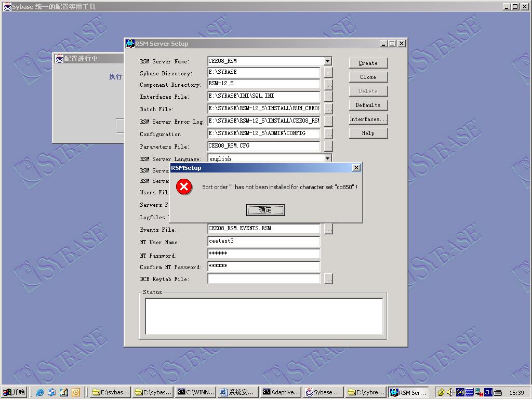Image resolution: width=532 pixels, height=399 pixels.
Task: Open Help for RSM Server Setup
Action: click(368, 133)
